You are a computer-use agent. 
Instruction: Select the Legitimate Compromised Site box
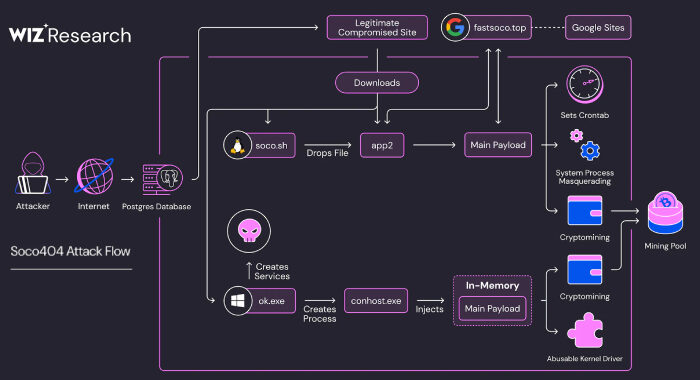[377, 28]
